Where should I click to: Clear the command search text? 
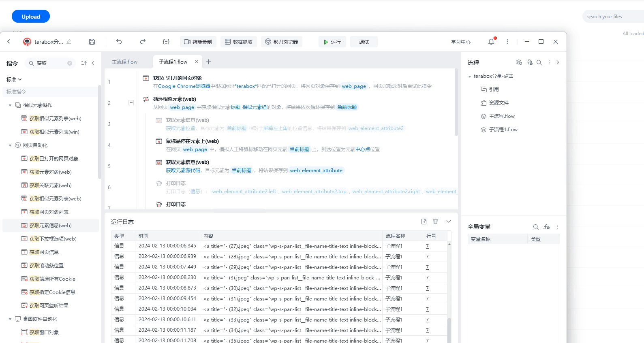(x=70, y=63)
